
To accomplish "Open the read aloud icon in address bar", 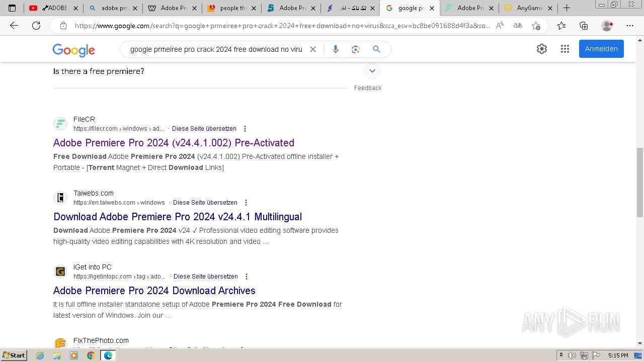I will pyautogui.click(x=500, y=26).
